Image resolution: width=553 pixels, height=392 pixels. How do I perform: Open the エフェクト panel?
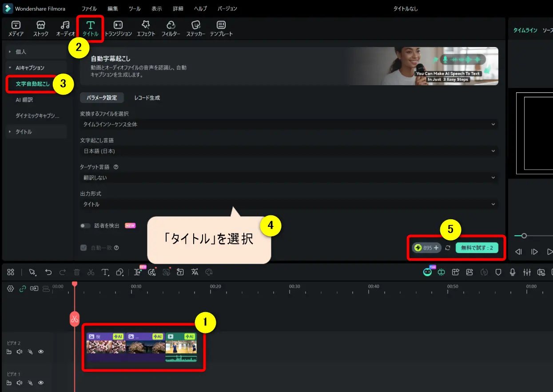click(146, 28)
